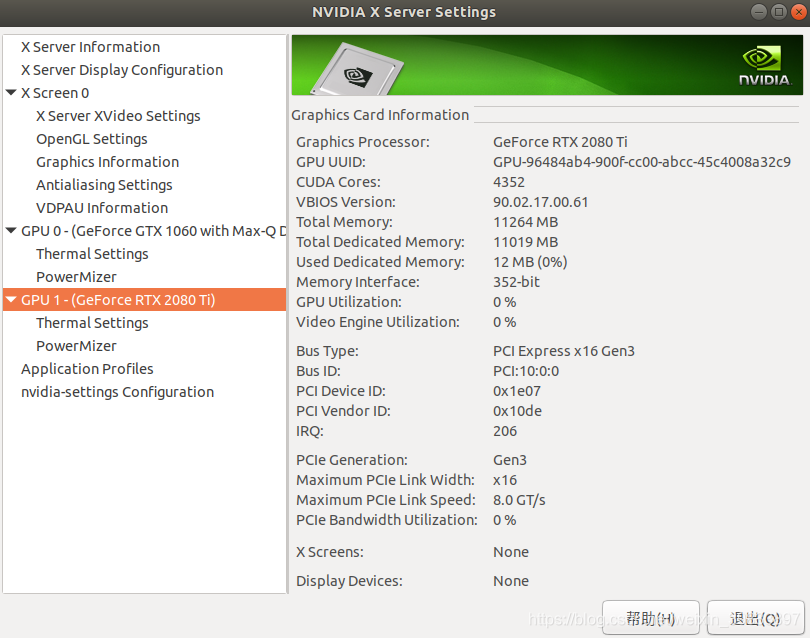This screenshot has width=810, height=638.
Task: Select X Server Display Configuration
Action: click(x=122, y=70)
